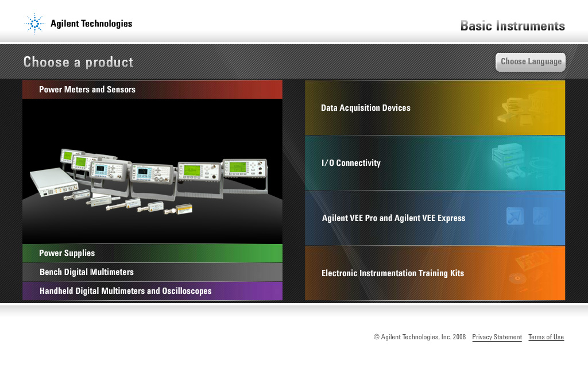Open the Privacy Statement link

497,337
